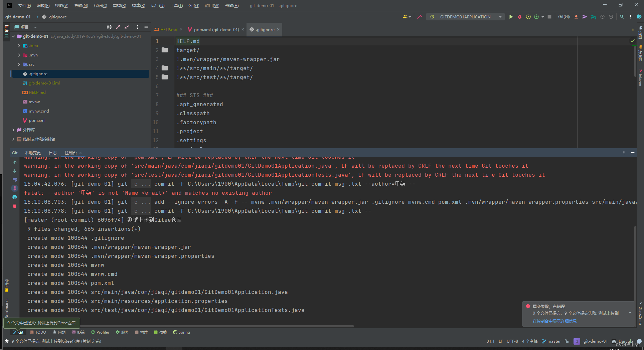This screenshot has width=644, height=350.
Task: Switch to the 本地变更 tab
Action: [x=33, y=153]
